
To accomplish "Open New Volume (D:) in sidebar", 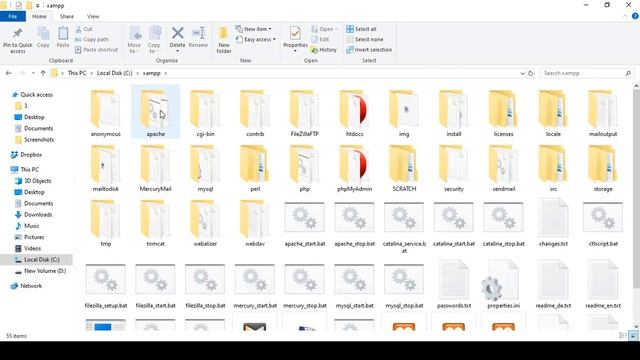I will pyautogui.click(x=45, y=271).
